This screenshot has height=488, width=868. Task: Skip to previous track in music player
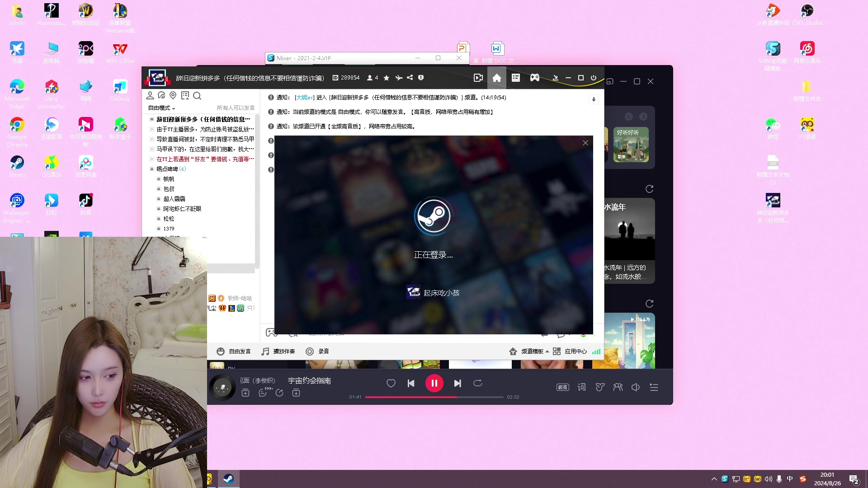[411, 383]
